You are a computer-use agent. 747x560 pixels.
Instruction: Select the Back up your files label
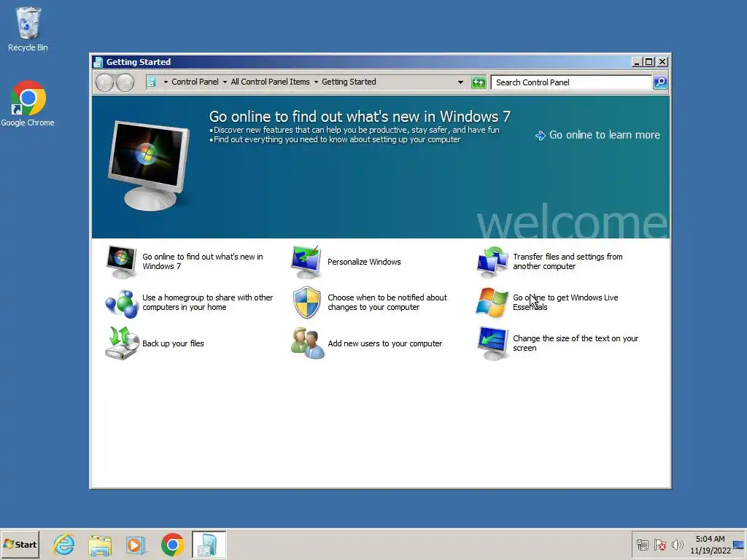click(x=173, y=343)
